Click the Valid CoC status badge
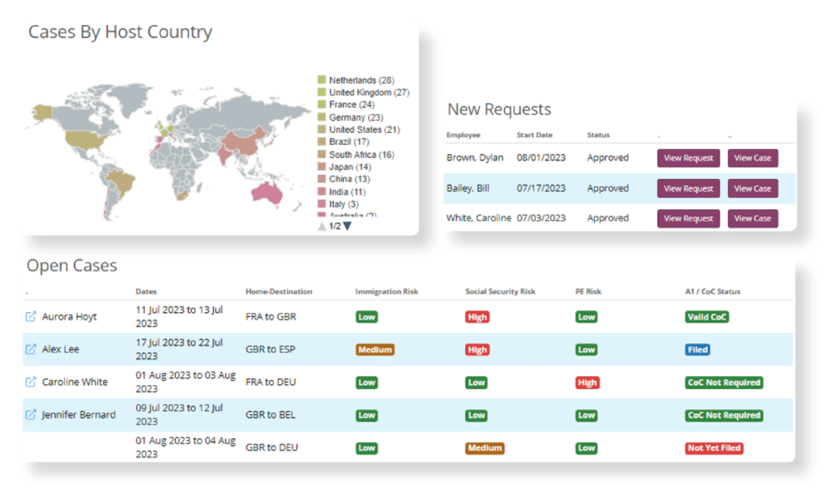 (705, 317)
